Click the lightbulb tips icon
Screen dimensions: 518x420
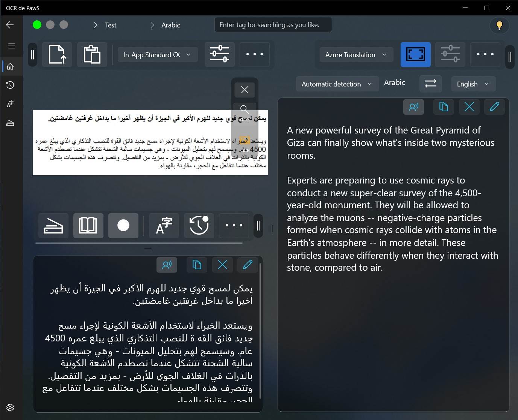[499, 25]
